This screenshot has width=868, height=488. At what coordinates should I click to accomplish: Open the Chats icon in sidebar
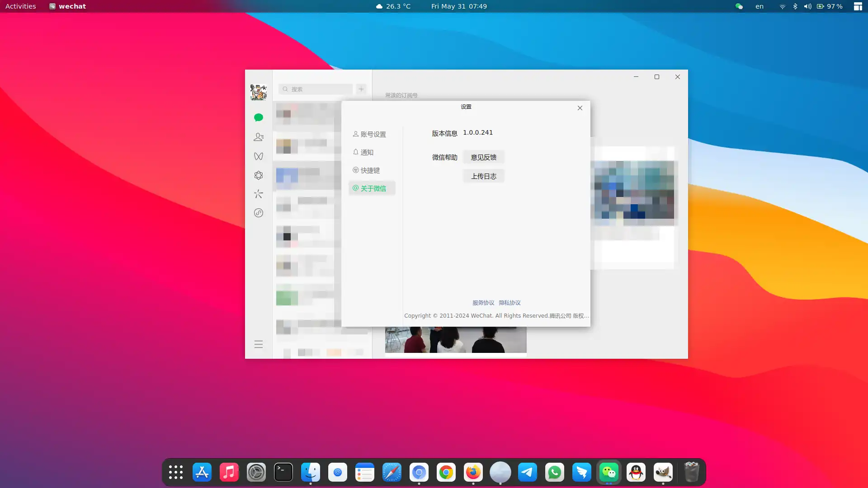point(259,117)
